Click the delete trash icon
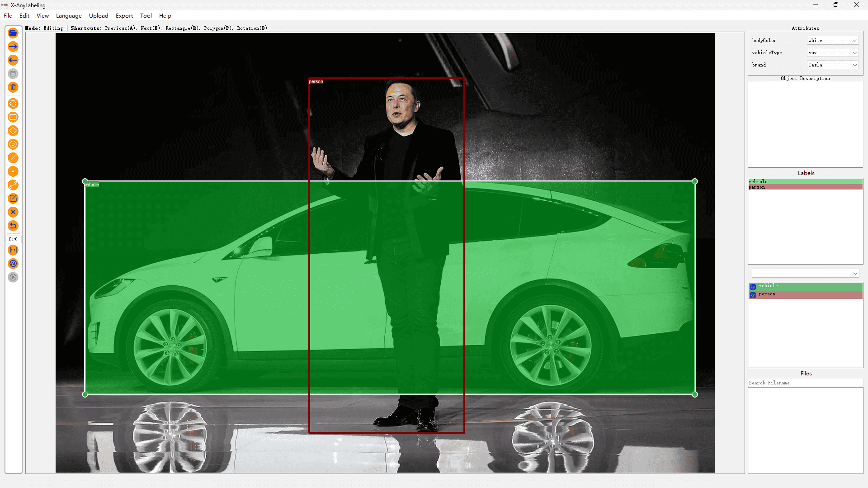 point(13,87)
